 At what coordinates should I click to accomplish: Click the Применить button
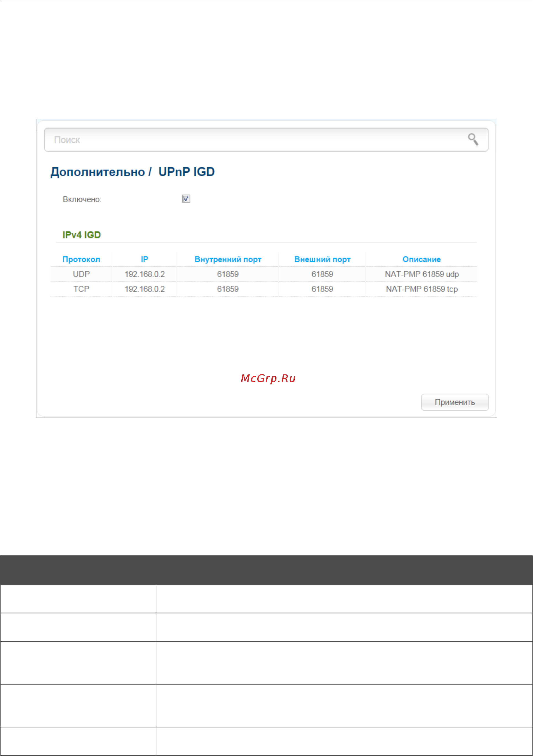[455, 402]
